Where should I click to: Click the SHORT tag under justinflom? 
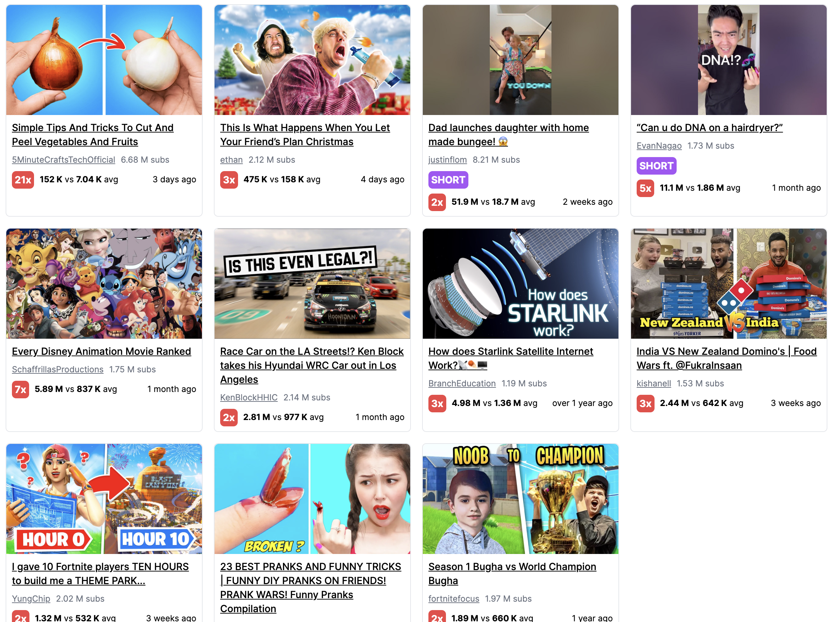click(x=448, y=180)
